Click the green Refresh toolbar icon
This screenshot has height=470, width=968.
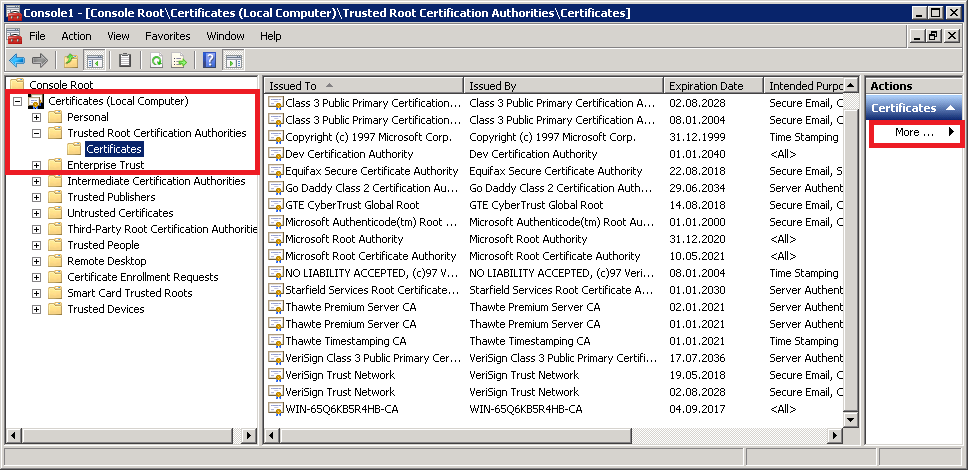click(157, 61)
